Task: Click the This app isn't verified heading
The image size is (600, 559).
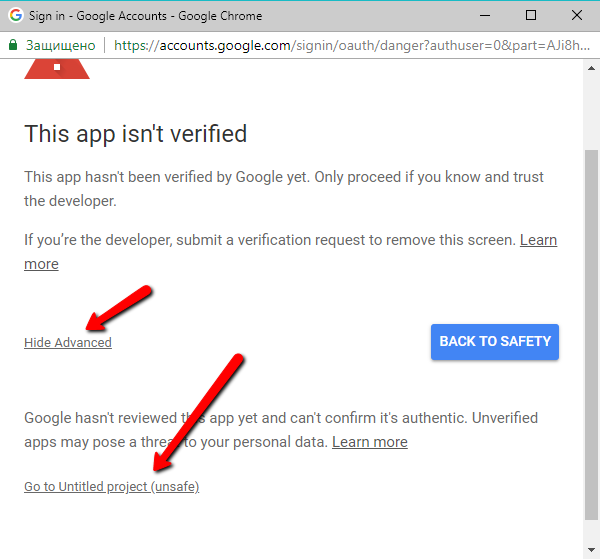Action: pyautogui.click(x=135, y=134)
